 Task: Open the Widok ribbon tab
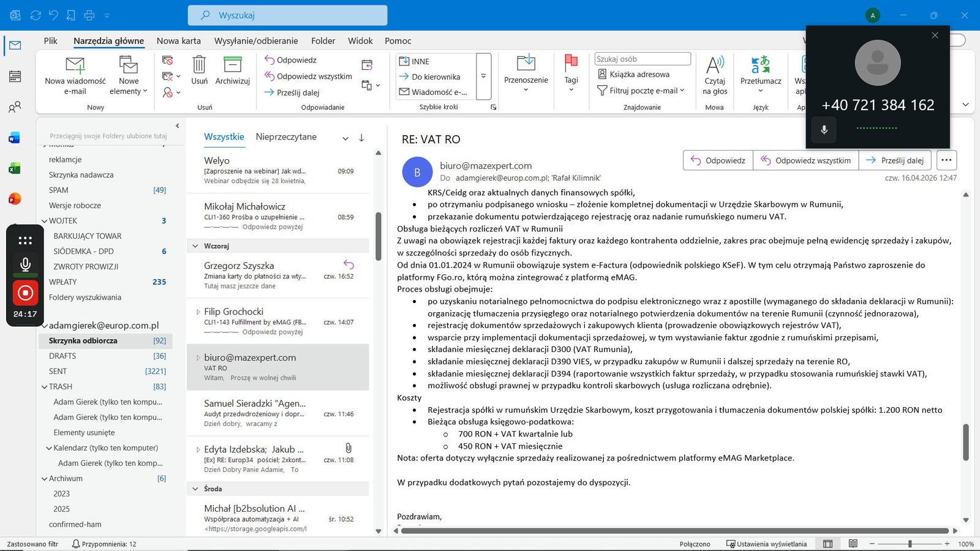coord(360,41)
